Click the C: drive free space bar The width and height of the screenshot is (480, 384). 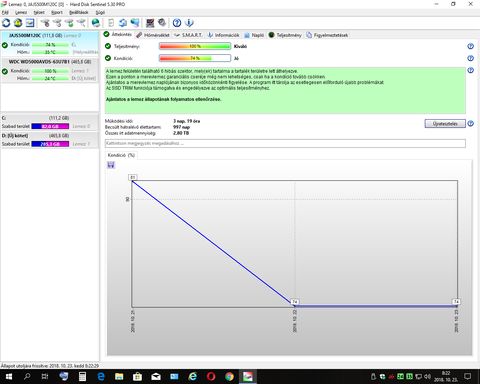click(50, 126)
